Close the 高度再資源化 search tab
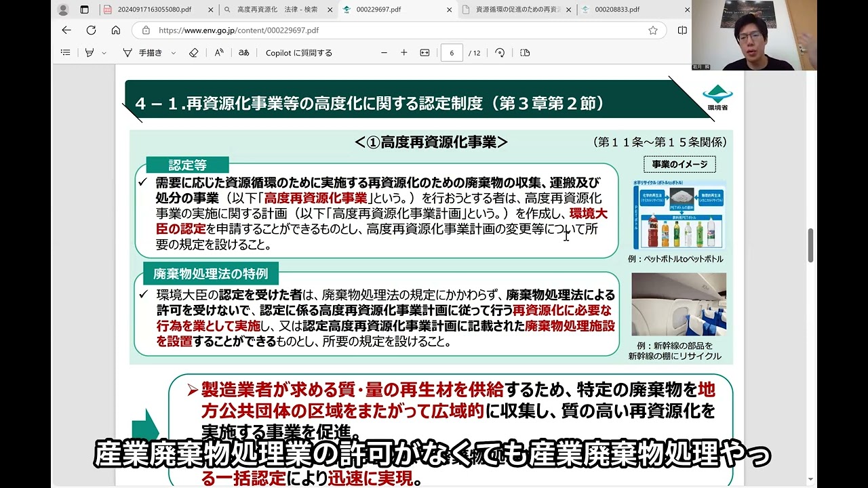This screenshot has width=868, height=488. click(x=330, y=9)
